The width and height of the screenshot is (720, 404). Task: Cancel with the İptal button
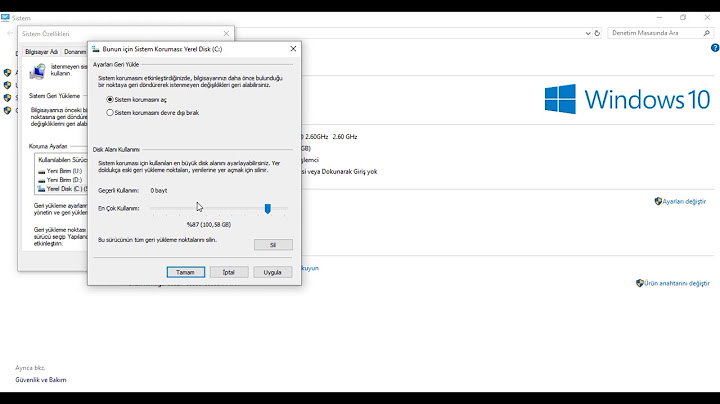point(229,272)
